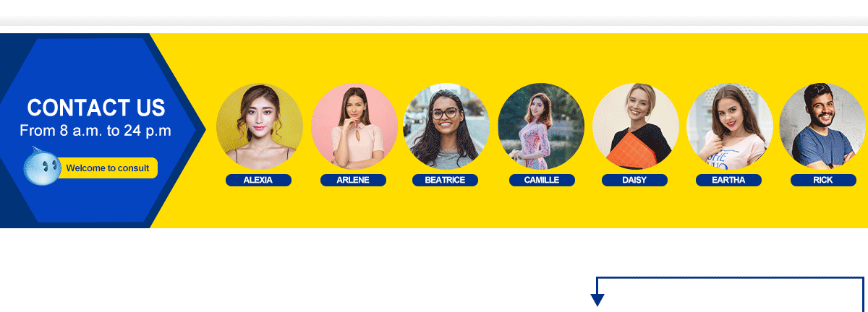Select Arlene's profile photo
868x312 pixels.
coord(354,126)
